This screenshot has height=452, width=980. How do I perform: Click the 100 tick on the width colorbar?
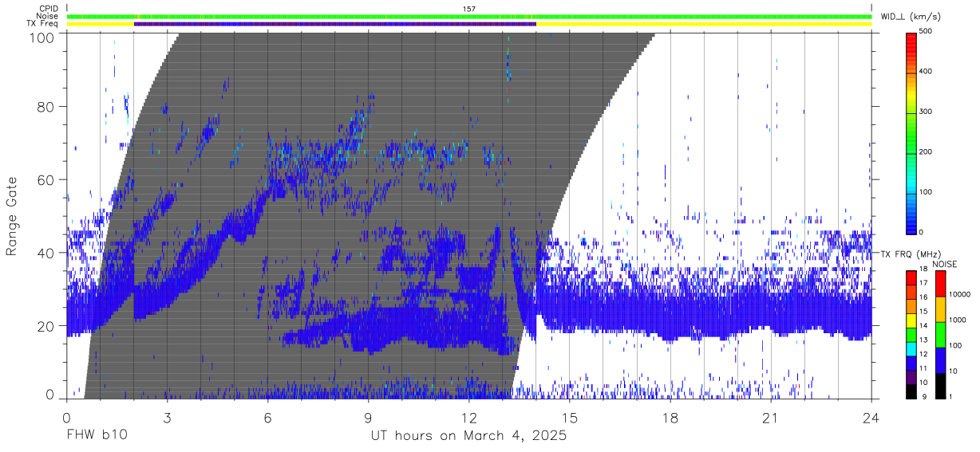point(927,191)
